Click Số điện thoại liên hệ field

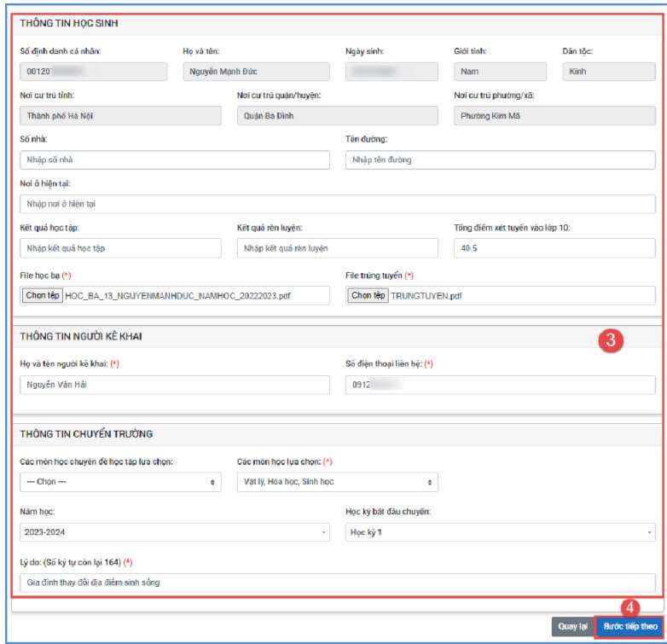point(500,385)
